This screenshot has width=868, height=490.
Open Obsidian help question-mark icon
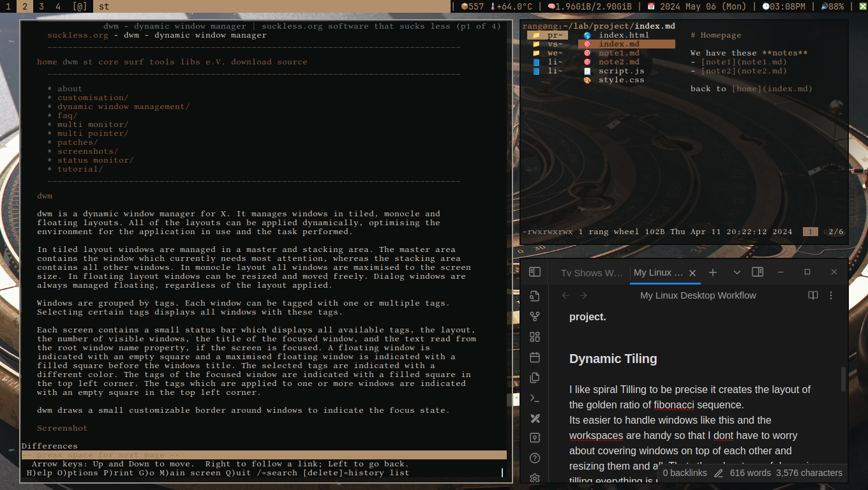click(535, 458)
